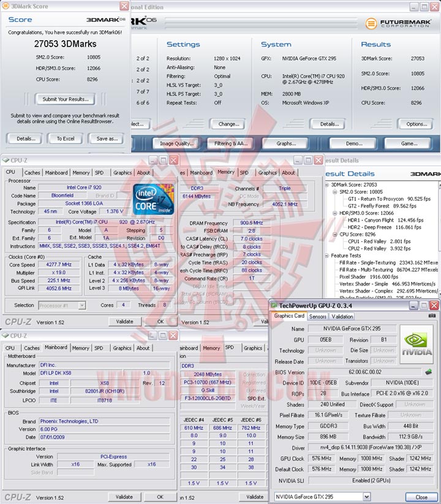The width and height of the screenshot is (441, 504).
Task: Click To Excel button in score window
Action: (66, 139)
